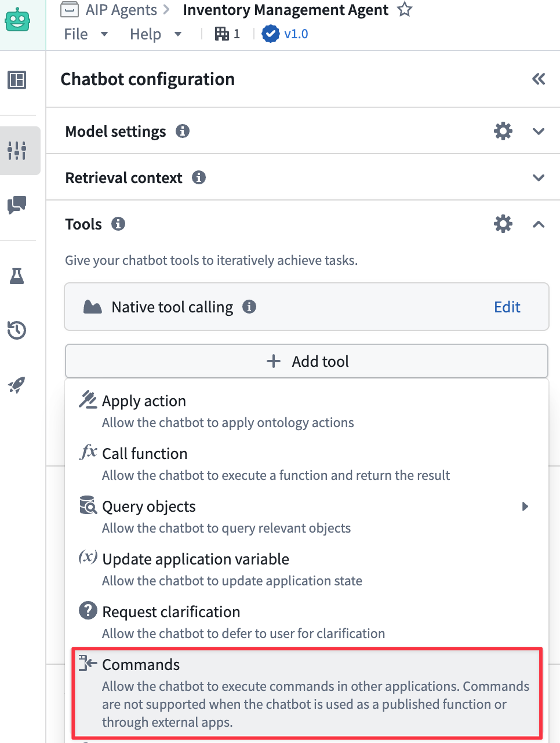Collapse the Tools section chevron
The image size is (560, 743).
click(539, 224)
